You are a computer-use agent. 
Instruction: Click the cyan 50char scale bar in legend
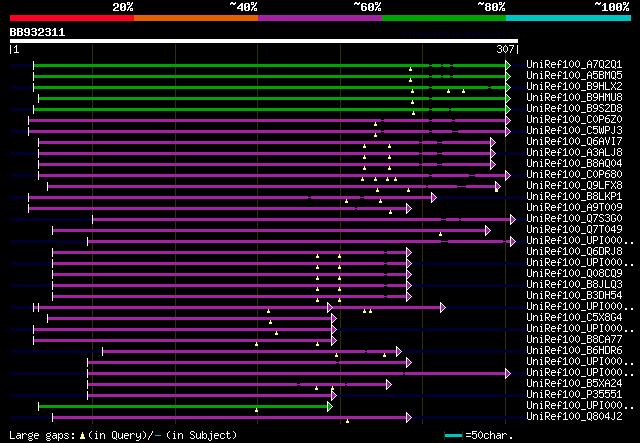453,435
